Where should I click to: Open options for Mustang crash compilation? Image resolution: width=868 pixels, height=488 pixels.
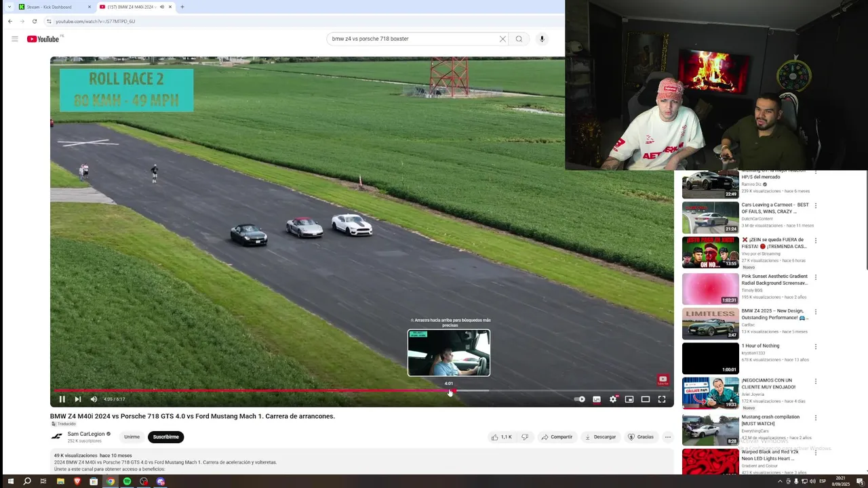tap(815, 418)
